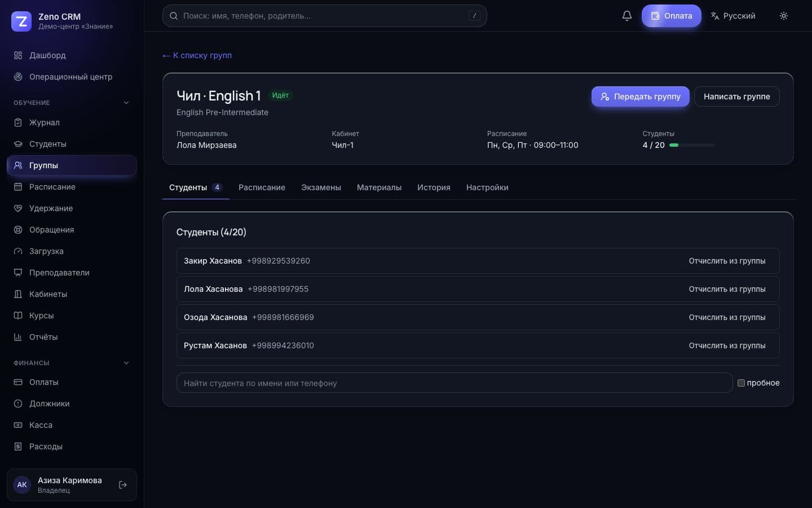Open notifications bell icon

pos(626,16)
